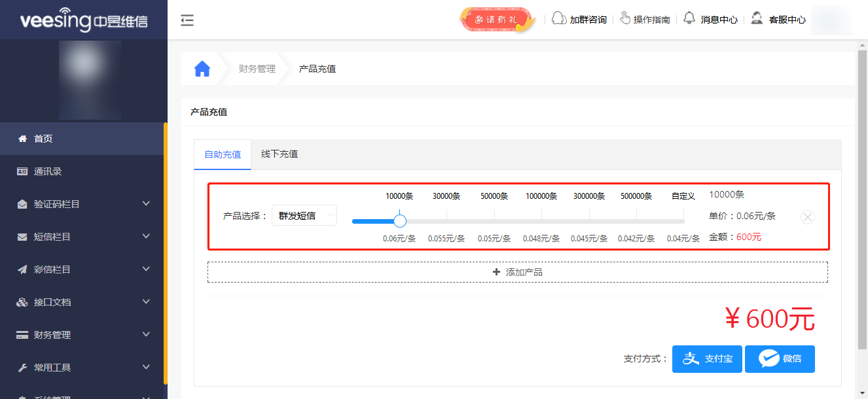Open 消息中心 notification bell icon
The height and width of the screenshot is (399, 868).
(x=689, y=19)
